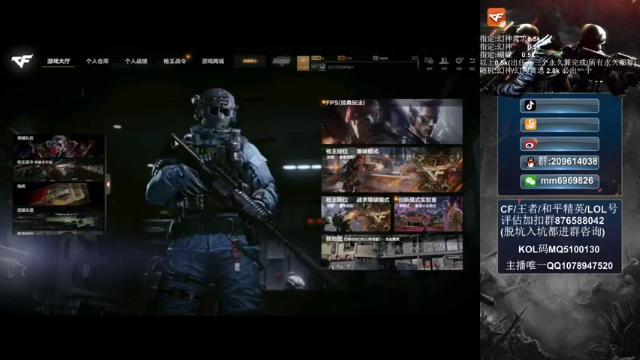Click the Weibo icon in overlay
Image resolution: width=640 pixels, height=360 pixels.
[530, 144]
